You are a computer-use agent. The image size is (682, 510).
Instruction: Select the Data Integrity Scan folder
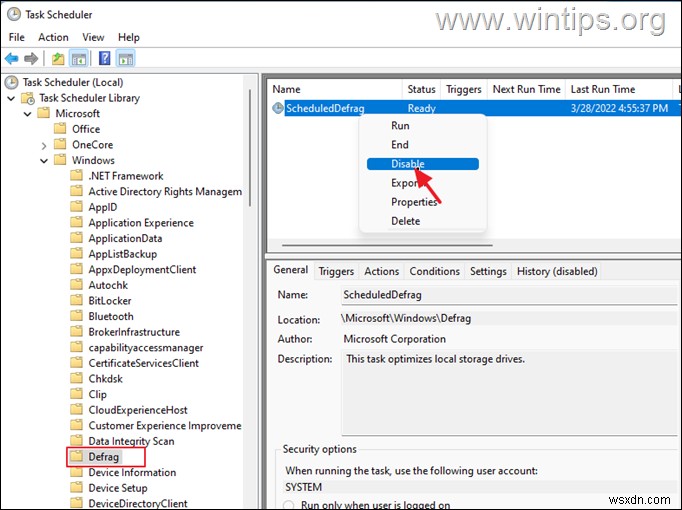pos(131,441)
